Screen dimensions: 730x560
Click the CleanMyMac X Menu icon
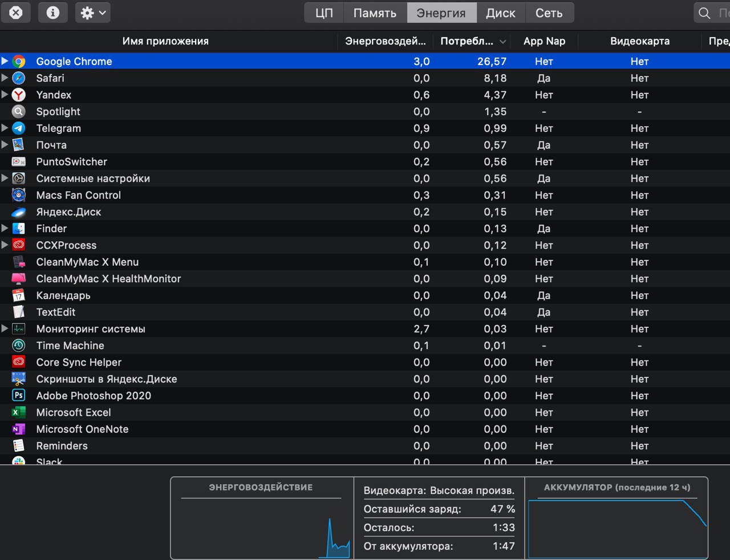click(x=19, y=262)
